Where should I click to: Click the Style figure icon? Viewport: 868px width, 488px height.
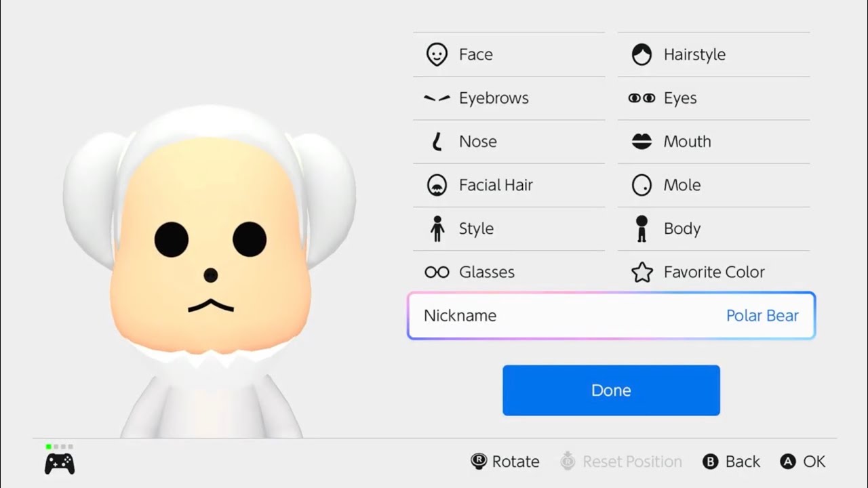coord(437,228)
